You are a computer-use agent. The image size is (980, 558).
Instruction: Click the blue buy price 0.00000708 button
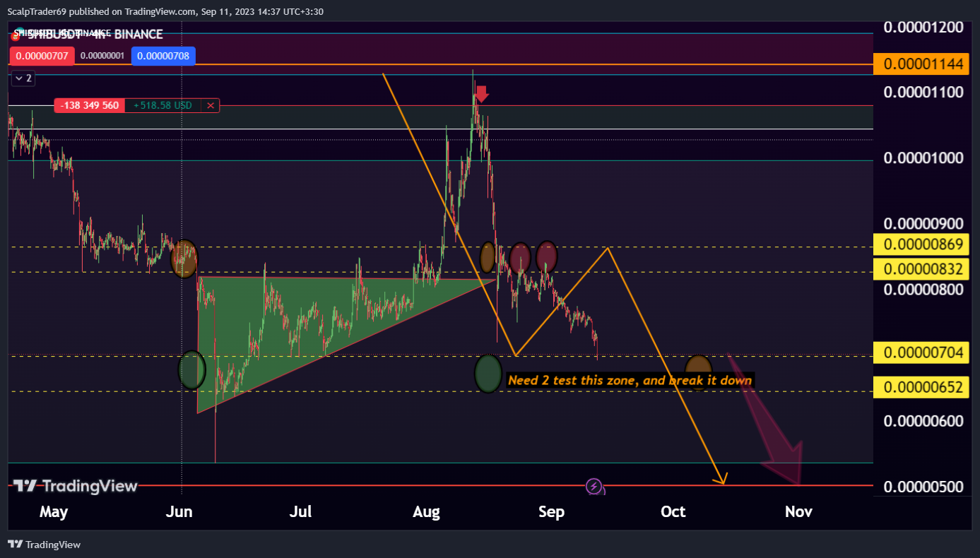(x=163, y=56)
